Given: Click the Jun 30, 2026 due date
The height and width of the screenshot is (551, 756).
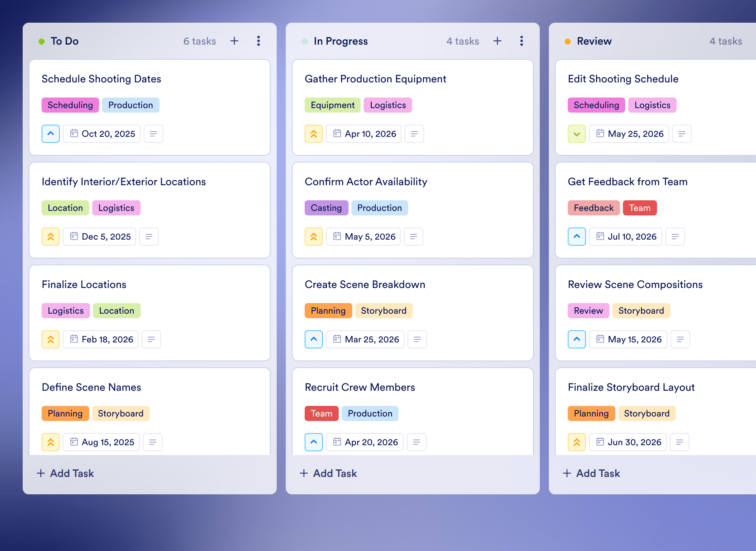Looking at the screenshot, I should [628, 442].
